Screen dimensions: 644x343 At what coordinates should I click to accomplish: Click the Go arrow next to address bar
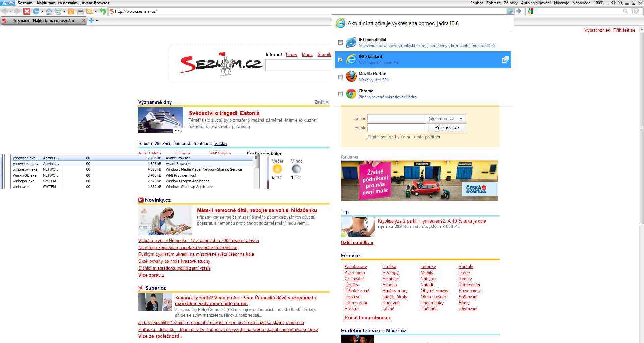coord(519,11)
